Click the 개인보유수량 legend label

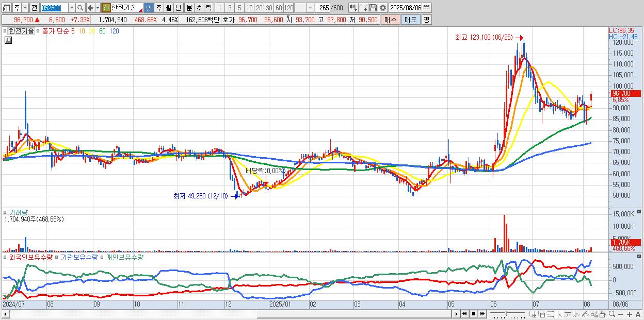[x=124, y=257]
